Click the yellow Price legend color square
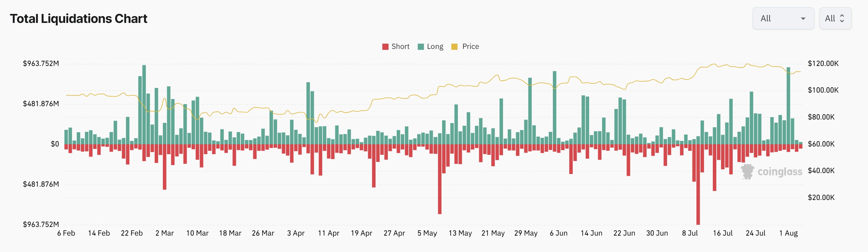Image resolution: width=868 pixels, height=252 pixels. 454,46
